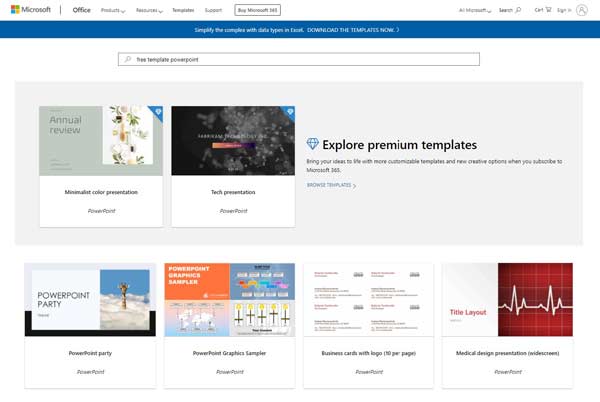Viewport: 600px width, 402px height.
Task: Open the PowerPoint Graphics Sampler thumbnail
Action: pyautogui.click(x=230, y=299)
